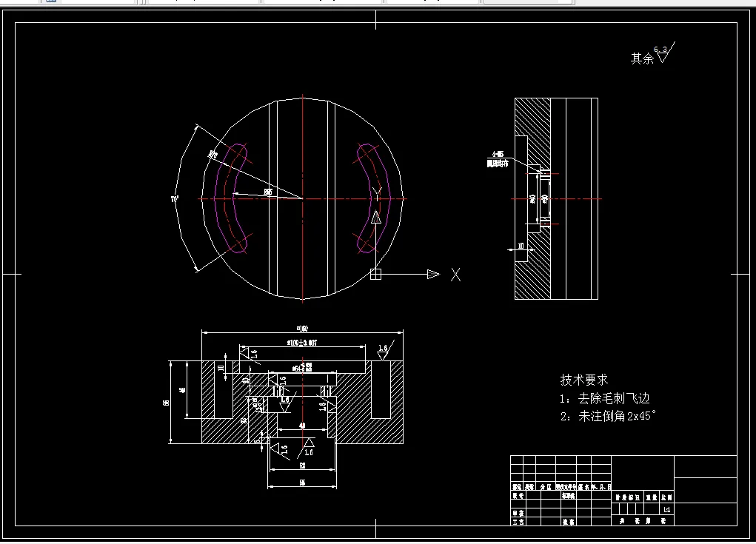Viewport: 756px width, 544px height.
Task: Select the note 去除毛刺飞边
Action: tap(604, 397)
